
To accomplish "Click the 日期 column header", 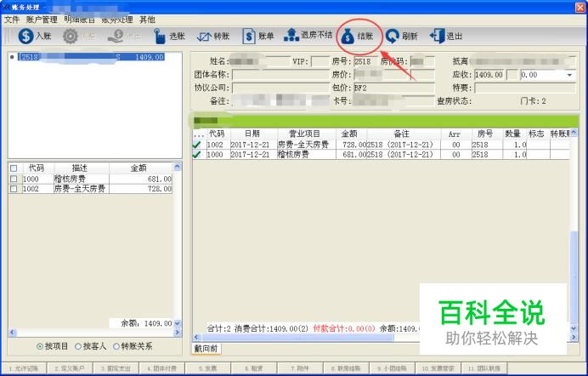I will coord(252,134).
